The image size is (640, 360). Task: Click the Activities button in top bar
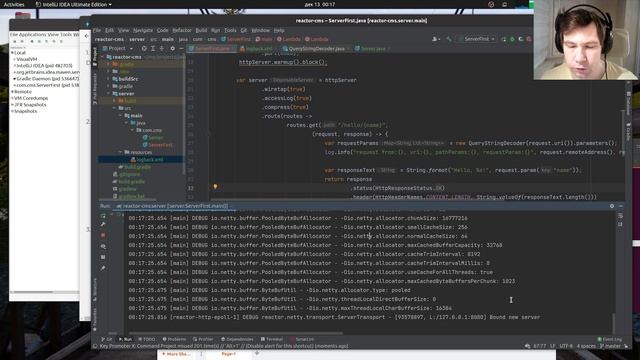[13, 4]
